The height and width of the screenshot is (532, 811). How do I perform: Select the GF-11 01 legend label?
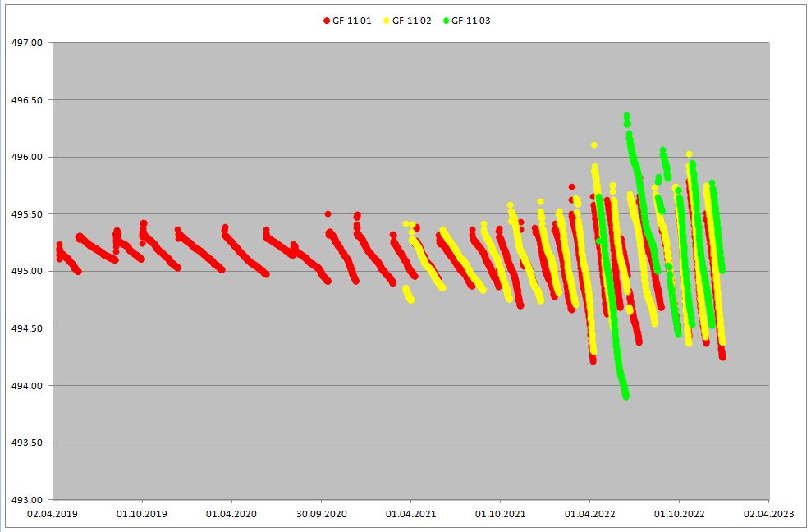tap(352, 21)
